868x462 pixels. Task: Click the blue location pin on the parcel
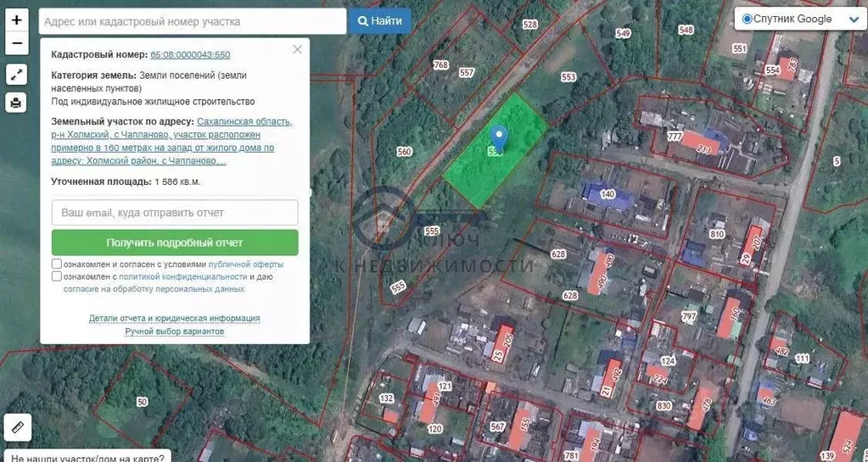pyautogui.click(x=499, y=138)
